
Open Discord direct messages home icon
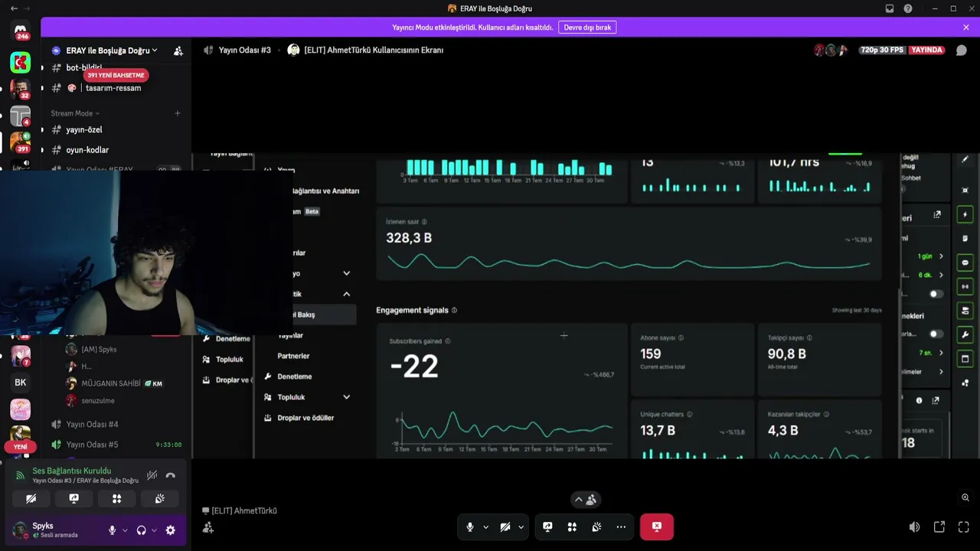(x=21, y=31)
